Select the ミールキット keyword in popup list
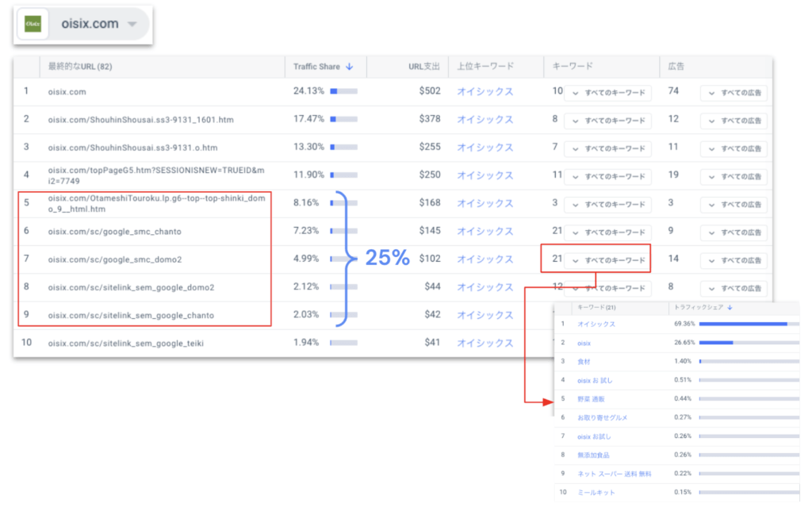812x511 pixels. pyautogui.click(x=596, y=493)
